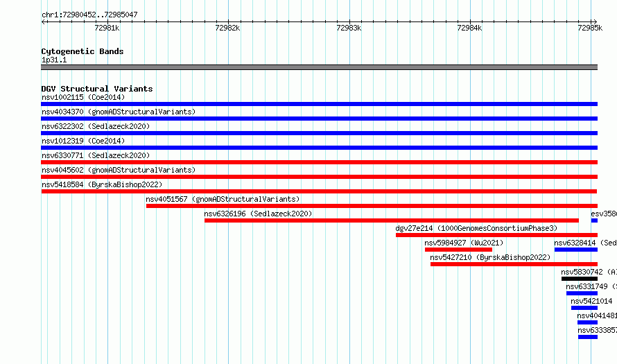Open the nsv5984927 (Wu2021) label
Viewport: 617px width, 364px height.
pyautogui.click(x=464, y=243)
